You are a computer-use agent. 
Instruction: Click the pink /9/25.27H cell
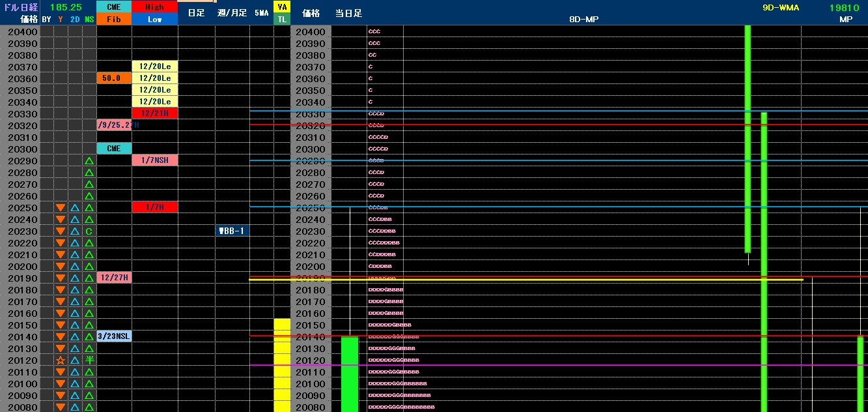pyautogui.click(x=114, y=125)
